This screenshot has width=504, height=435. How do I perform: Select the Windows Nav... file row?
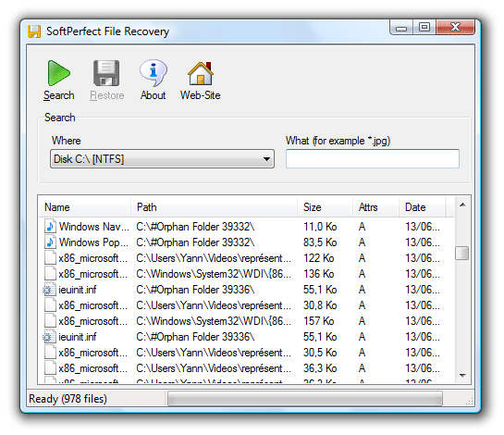pos(247,226)
